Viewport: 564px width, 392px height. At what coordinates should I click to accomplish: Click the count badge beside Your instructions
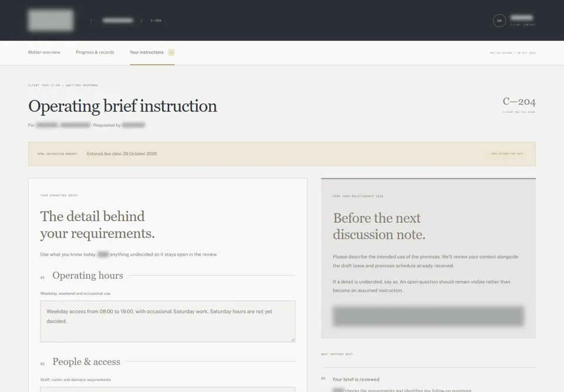(172, 52)
